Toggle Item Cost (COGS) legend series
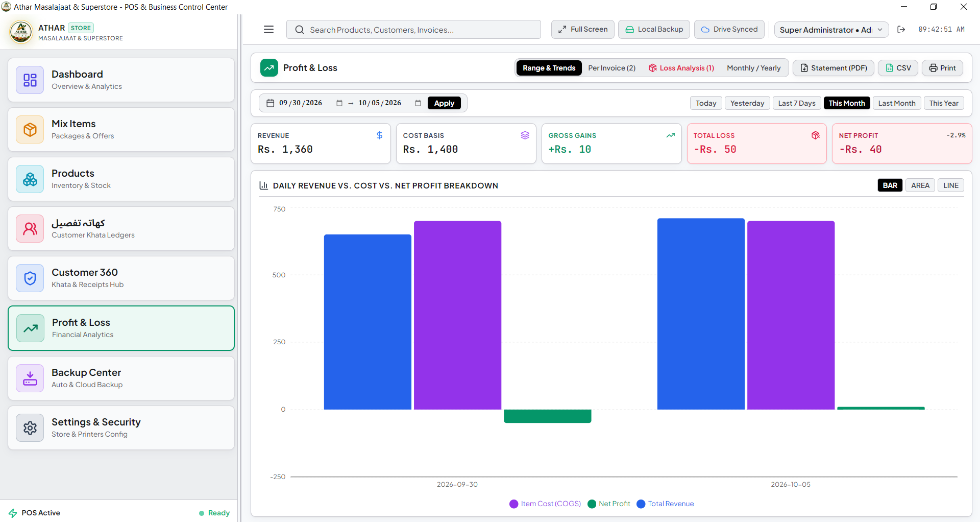The width and height of the screenshot is (980, 522). coord(545,504)
